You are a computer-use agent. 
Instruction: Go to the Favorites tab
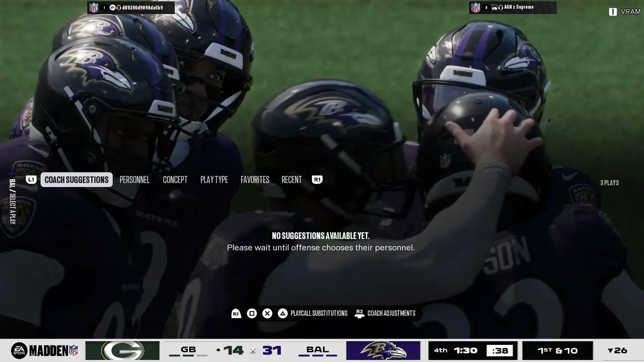pyautogui.click(x=255, y=179)
